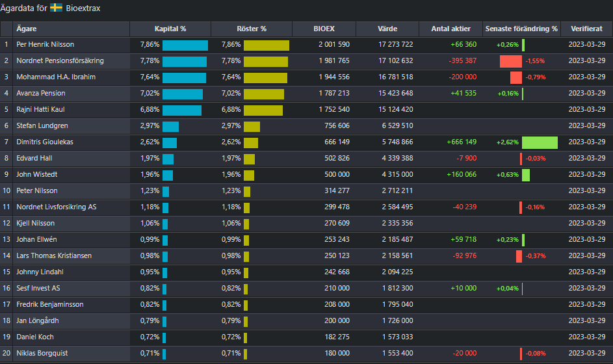The image size is (613, 364).
Task: Click the share change -20 000
Action: tap(465, 353)
